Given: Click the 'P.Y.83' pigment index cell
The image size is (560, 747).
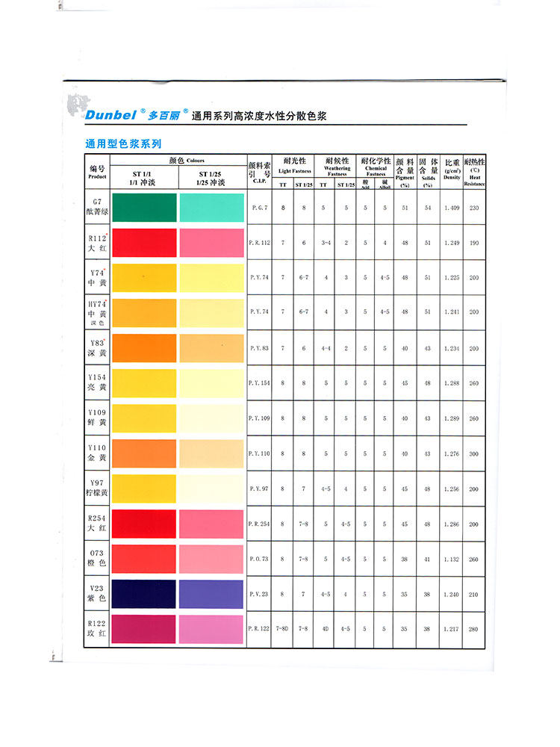Looking at the screenshot, I should coord(260,348).
